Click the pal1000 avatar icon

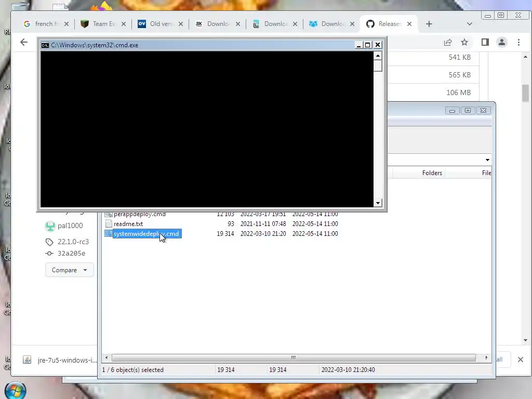click(x=50, y=226)
